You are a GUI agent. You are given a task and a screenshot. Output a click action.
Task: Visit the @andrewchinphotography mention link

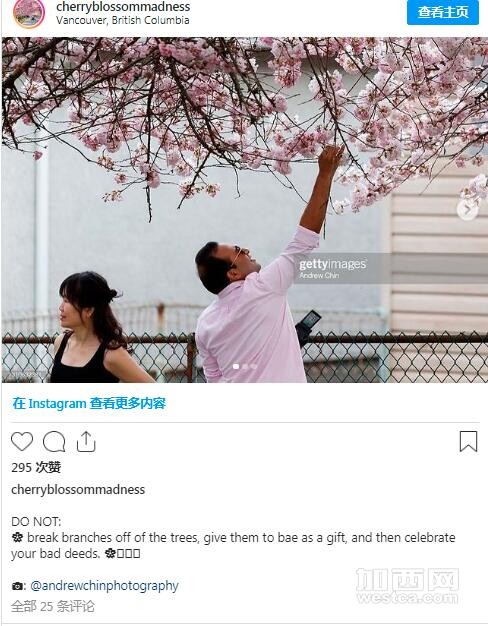point(104,586)
